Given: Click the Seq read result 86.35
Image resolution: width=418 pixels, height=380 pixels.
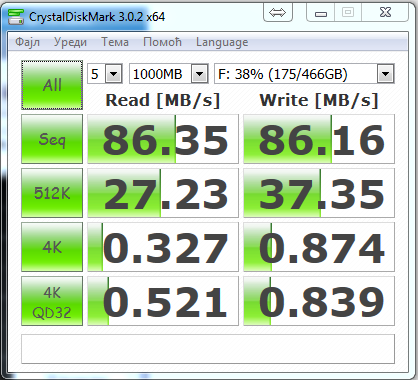Looking at the screenshot, I should 163,139.
